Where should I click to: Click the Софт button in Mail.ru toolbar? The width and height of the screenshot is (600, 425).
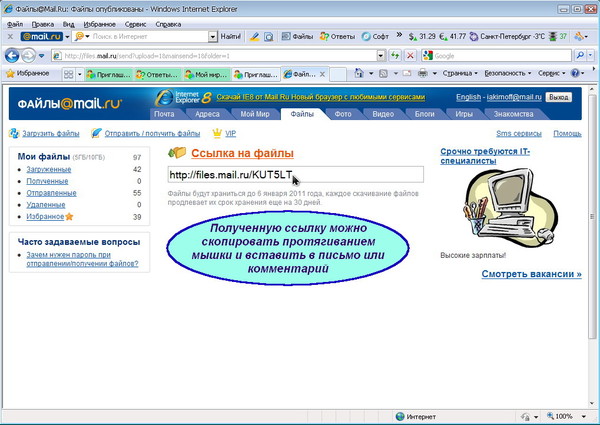[x=375, y=37]
